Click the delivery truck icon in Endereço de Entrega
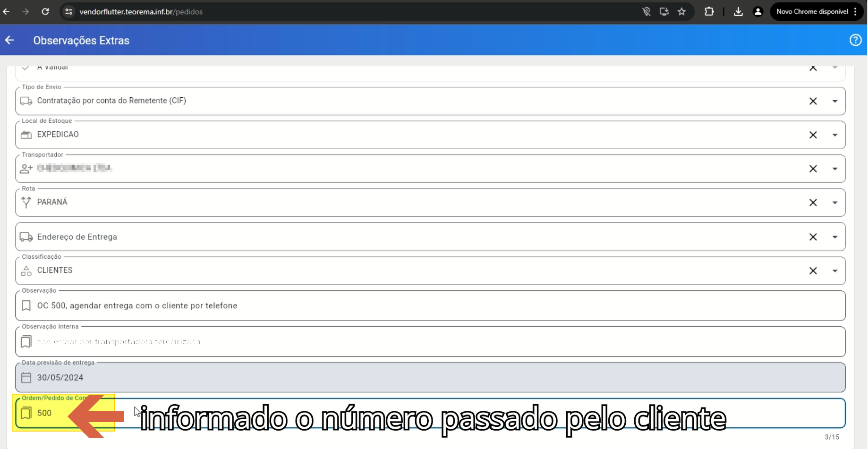 26,237
